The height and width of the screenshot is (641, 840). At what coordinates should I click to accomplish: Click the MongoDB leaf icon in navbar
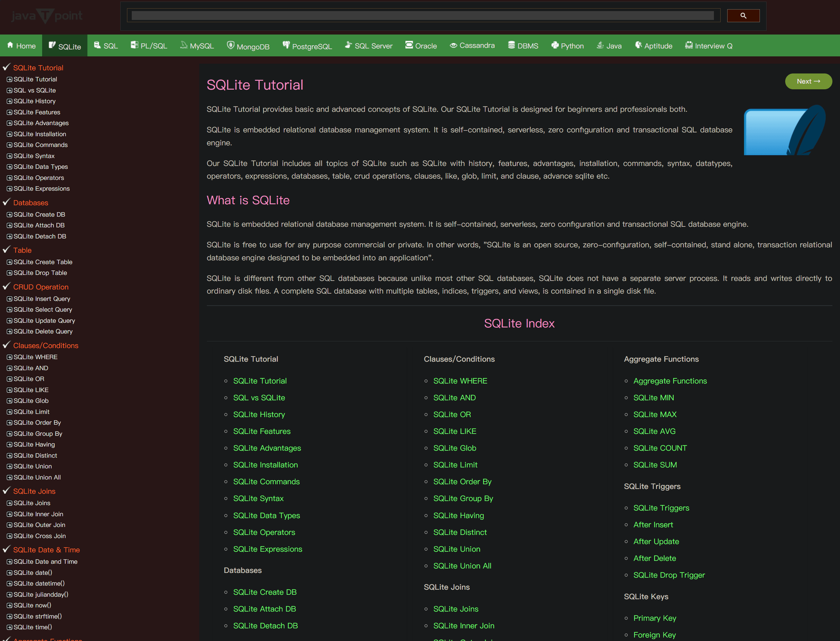pos(231,45)
